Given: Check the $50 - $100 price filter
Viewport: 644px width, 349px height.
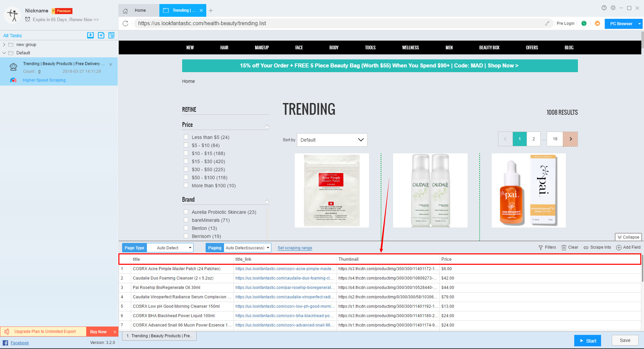Looking at the screenshot, I should point(186,177).
